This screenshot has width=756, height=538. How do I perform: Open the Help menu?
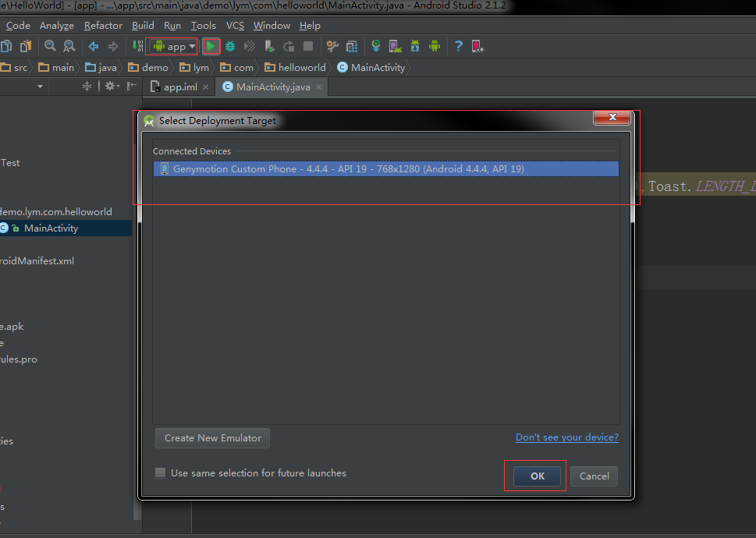pos(310,26)
